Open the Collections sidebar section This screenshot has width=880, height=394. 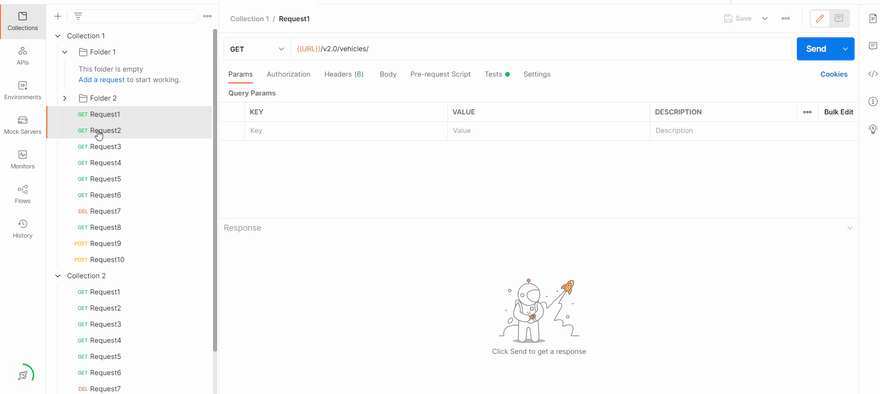pyautogui.click(x=22, y=21)
